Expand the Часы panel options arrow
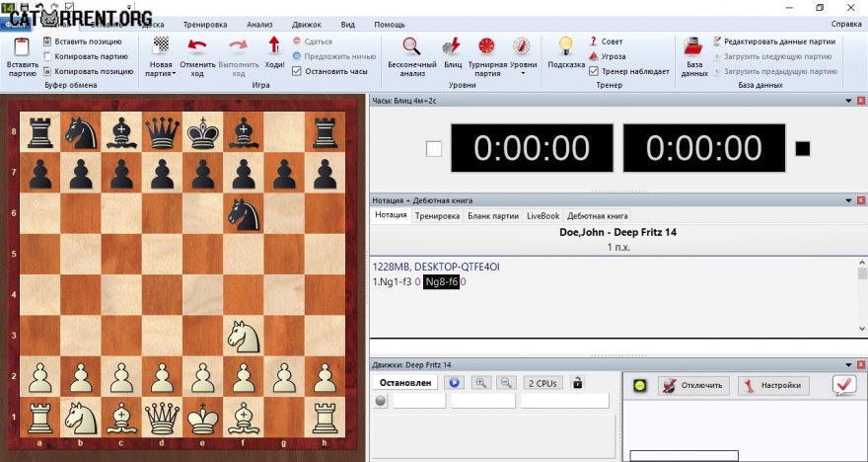The height and width of the screenshot is (462, 868). (x=848, y=101)
